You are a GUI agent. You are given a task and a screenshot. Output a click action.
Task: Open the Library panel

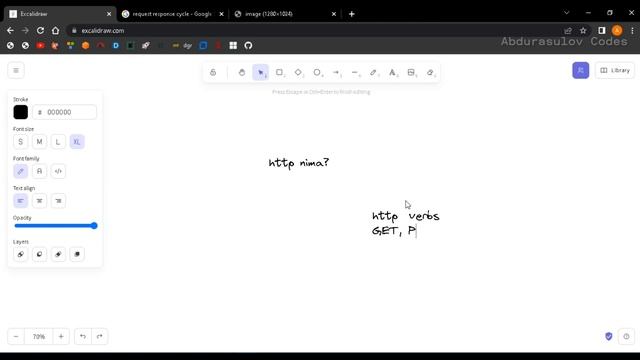click(x=615, y=70)
